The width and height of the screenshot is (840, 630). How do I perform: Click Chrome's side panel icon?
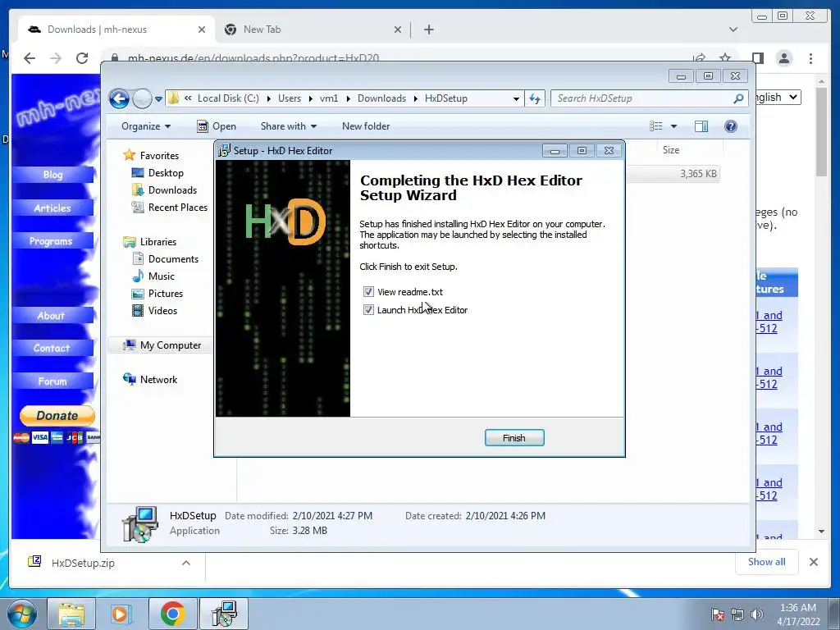pos(758,58)
